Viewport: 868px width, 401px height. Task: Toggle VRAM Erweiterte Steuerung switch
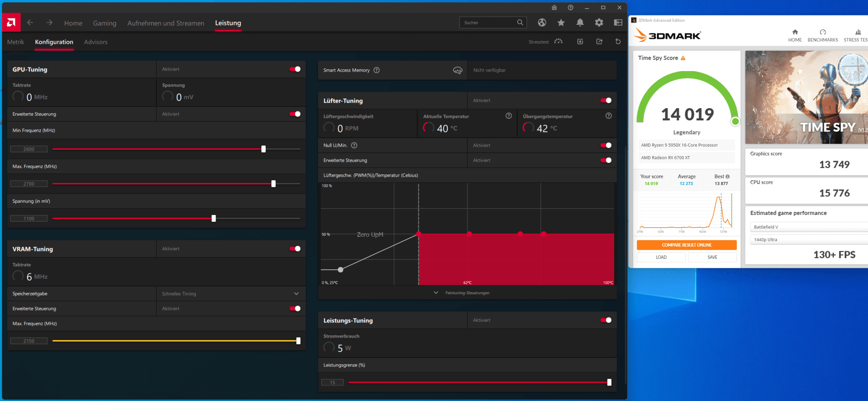295,309
